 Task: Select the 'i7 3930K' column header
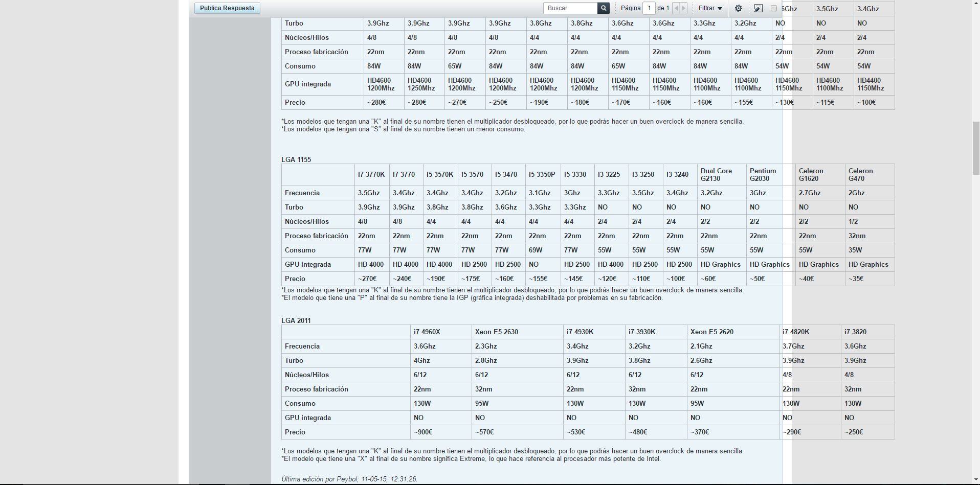click(x=656, y=332)
